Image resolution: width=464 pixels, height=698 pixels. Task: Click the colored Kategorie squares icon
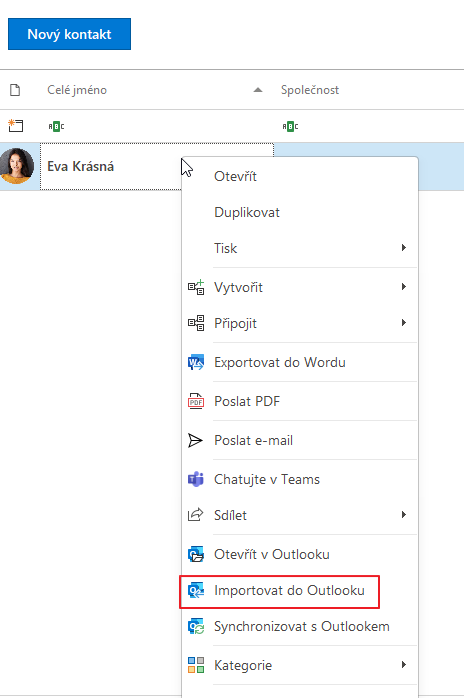pos(196,665)
